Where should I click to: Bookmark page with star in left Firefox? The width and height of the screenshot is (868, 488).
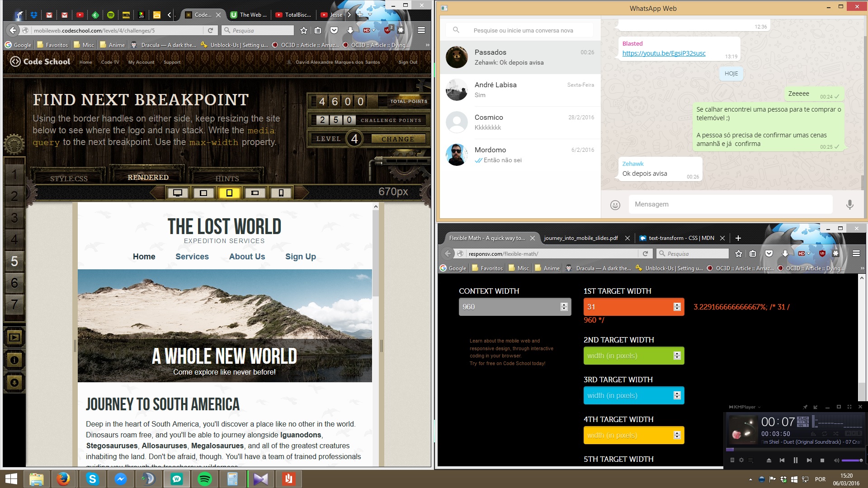point(304,30)
